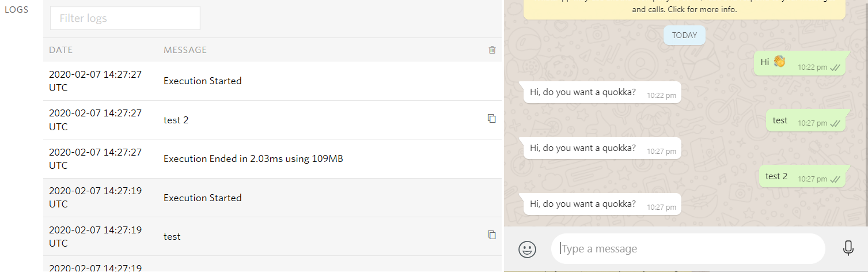Click the sent 'Hi' wave message bubble

(x=801, y=63)
